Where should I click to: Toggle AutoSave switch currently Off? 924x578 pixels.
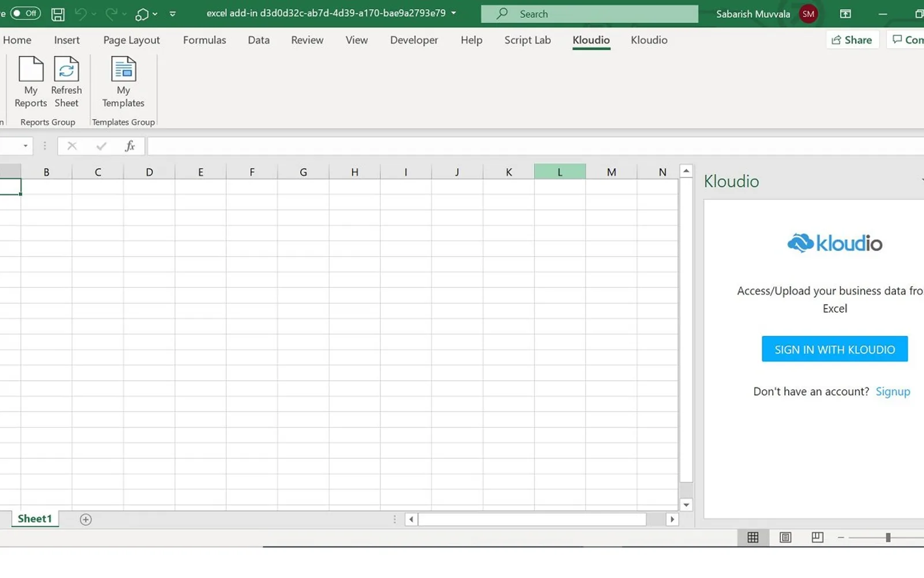[x=25, y=13]
